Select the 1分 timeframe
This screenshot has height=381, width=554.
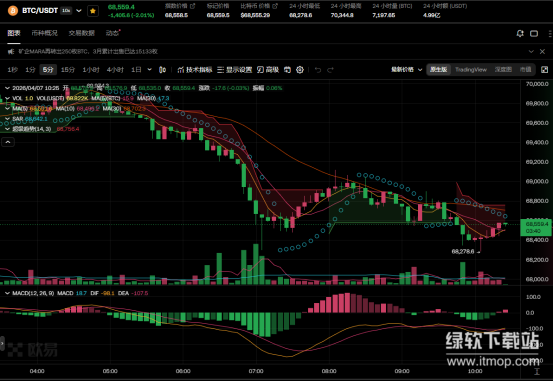30,70
